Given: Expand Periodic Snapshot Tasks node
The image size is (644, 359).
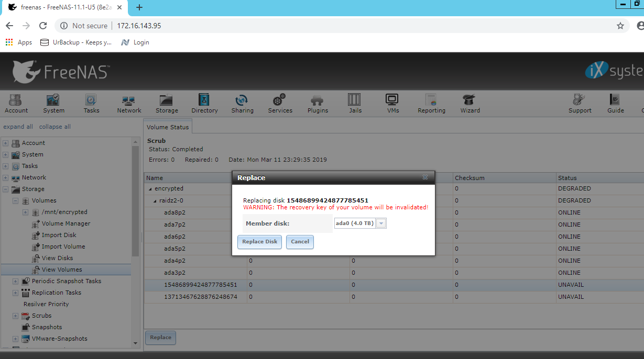Looking at the screenshot, I should pyautogui.click(x=15, y=281).
